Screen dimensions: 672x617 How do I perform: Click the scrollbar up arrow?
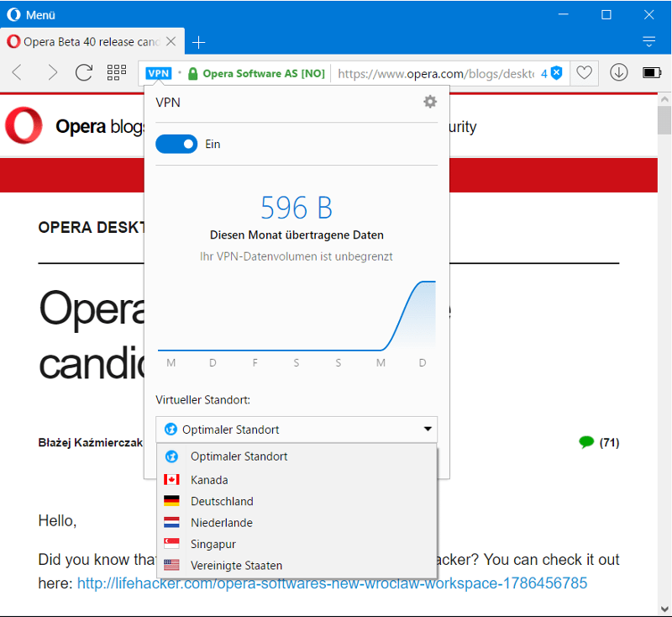(664, 99)
